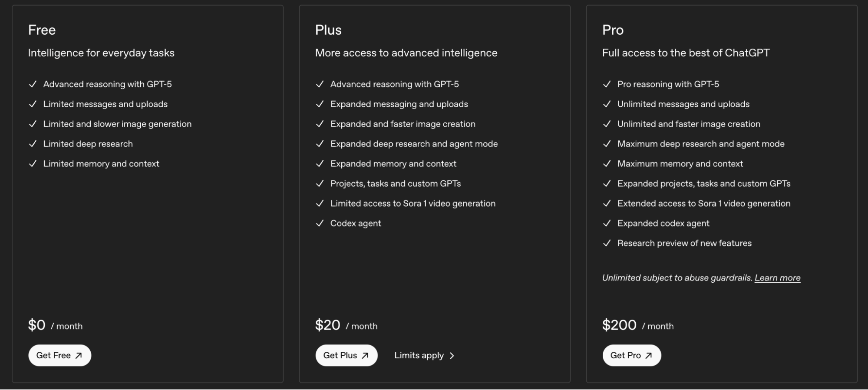Click the checkmark beside Limited access to Sora 1

(x=320, y=203)
